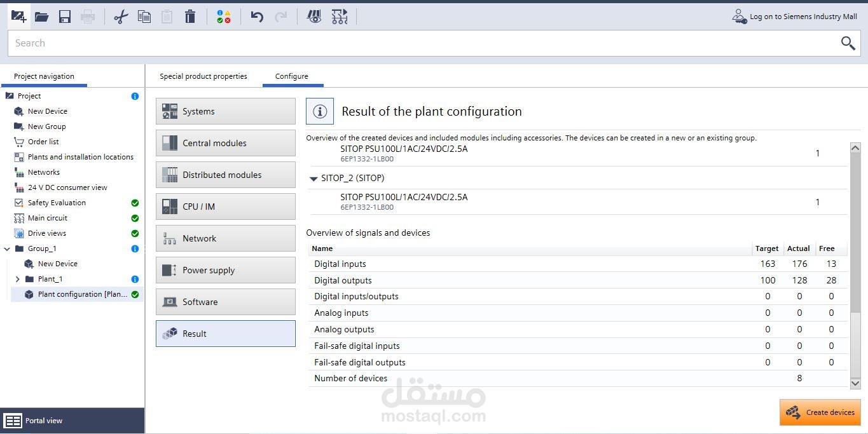This screenshot has height=434, width=868.
Task: Click the Digital outputs row
Action: coord(578,280)
